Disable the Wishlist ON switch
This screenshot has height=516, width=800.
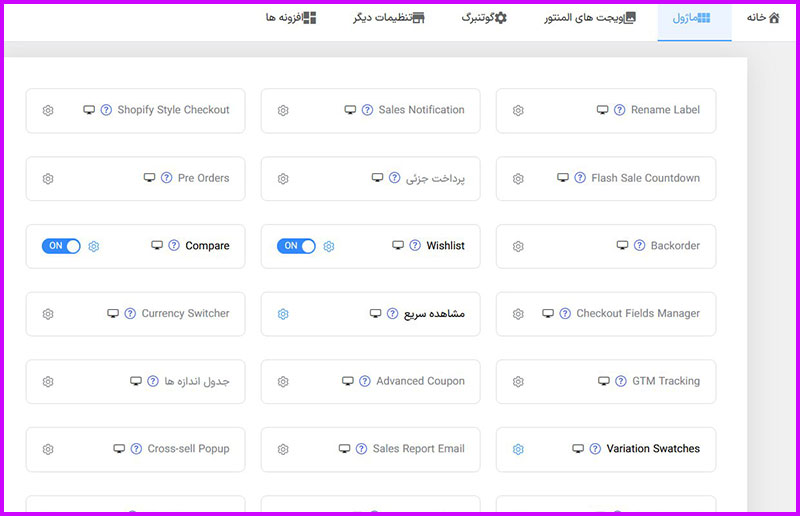296,246
